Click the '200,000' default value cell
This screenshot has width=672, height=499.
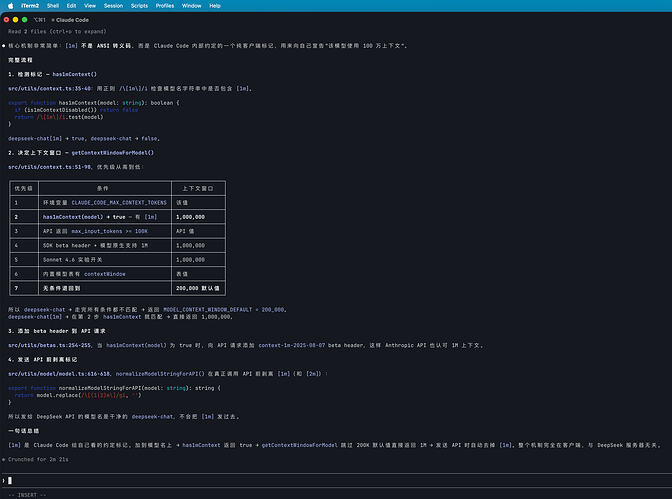198,288
